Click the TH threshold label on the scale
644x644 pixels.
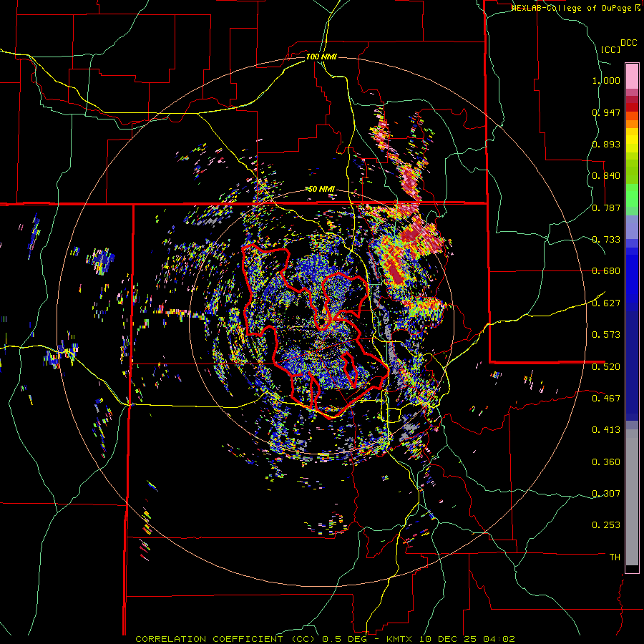[615, 557]
